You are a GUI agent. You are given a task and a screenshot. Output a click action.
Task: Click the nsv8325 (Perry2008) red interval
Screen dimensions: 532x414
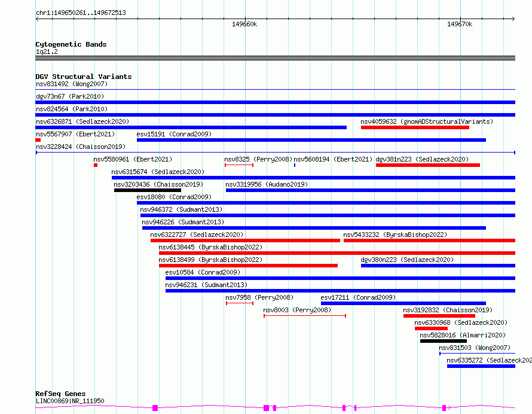pyautogui.click(x=239, y=165)
